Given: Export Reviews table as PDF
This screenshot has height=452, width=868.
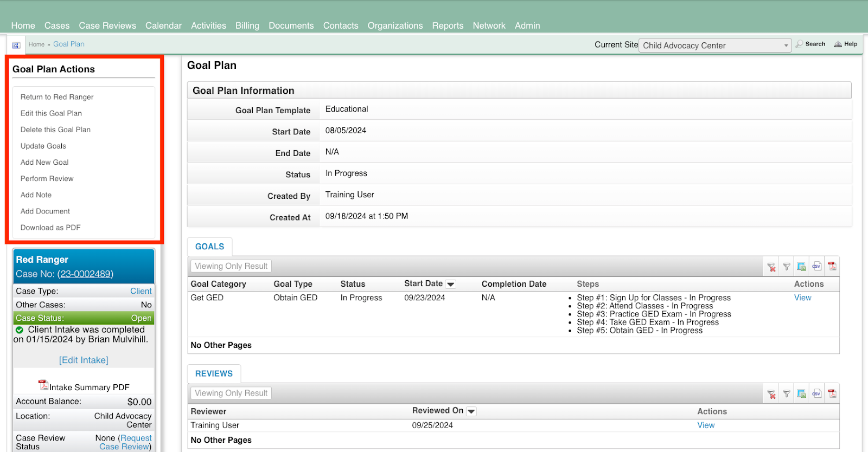Looking at the screenshot, I should click(x=832, y=393).
